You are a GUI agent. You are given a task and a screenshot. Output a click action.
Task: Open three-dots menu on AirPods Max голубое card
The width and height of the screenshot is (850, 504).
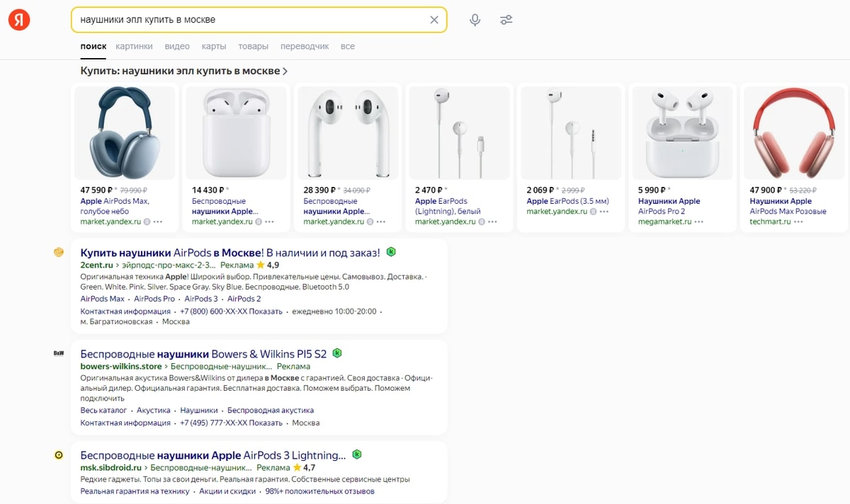[158, 222]
